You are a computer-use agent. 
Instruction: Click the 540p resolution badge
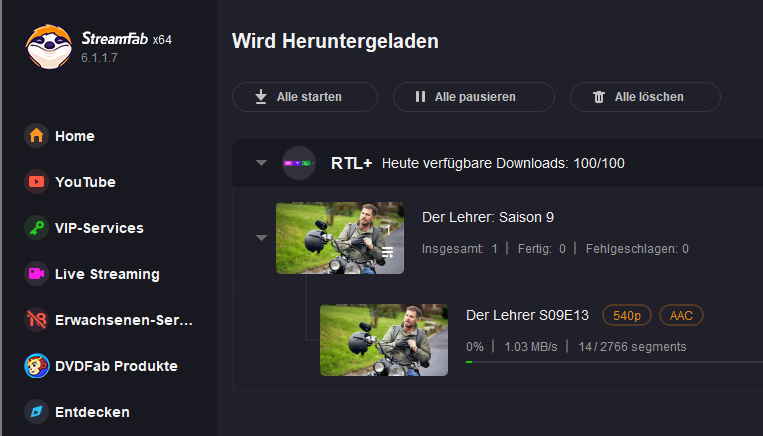coord(627,315)
